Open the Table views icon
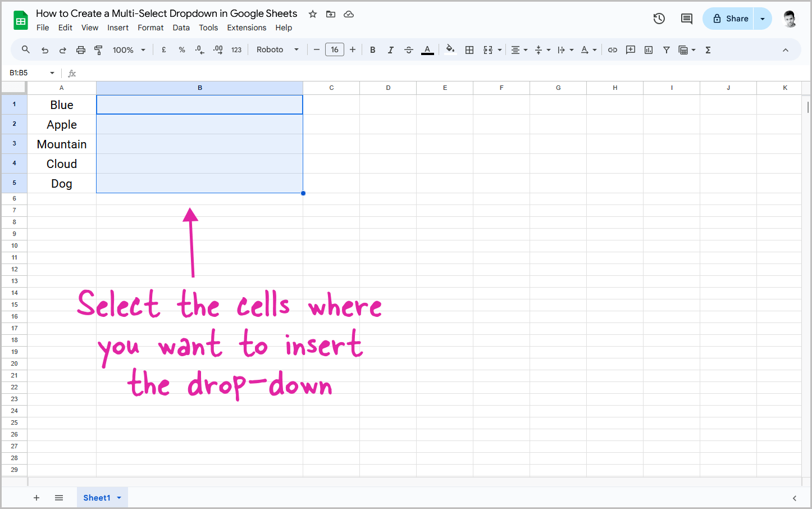Screen dimensions: 812x509 [683, 50]
